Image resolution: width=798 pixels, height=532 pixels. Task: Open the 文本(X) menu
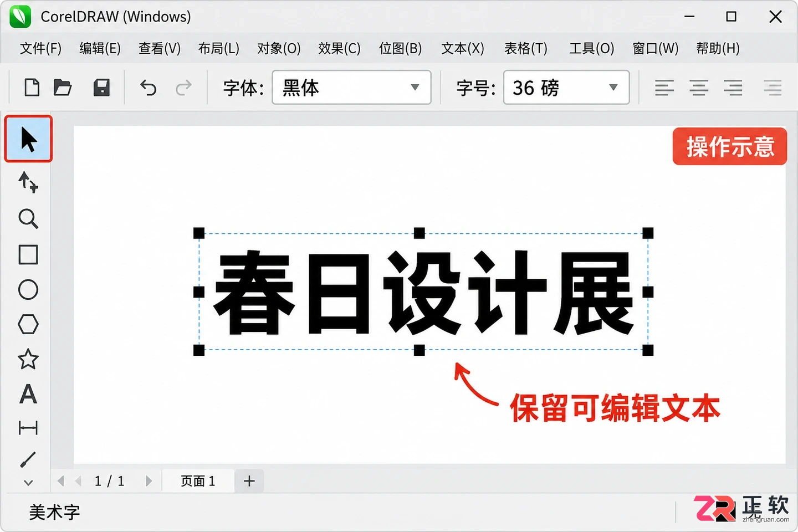point(463,48)
